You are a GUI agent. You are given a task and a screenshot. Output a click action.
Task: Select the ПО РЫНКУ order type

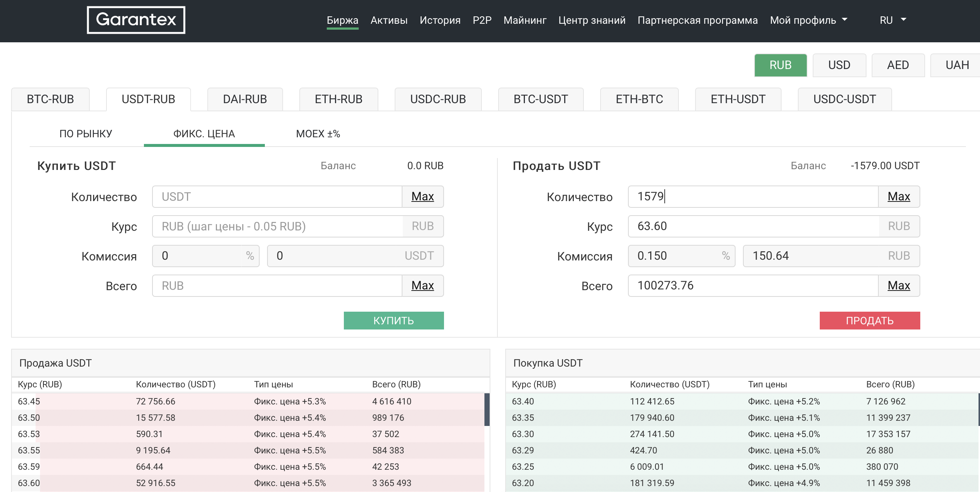(x=86, y=134)
